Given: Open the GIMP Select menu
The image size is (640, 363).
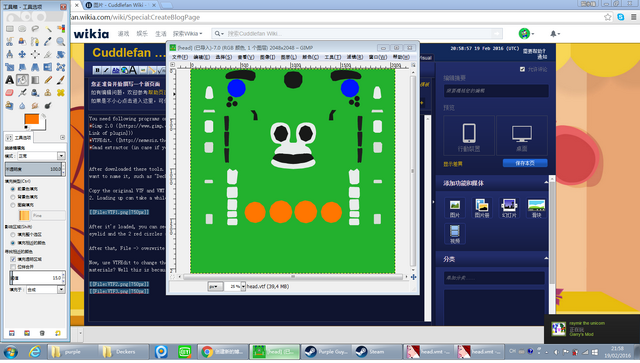Looking at the screenshot, I should 223,57.
